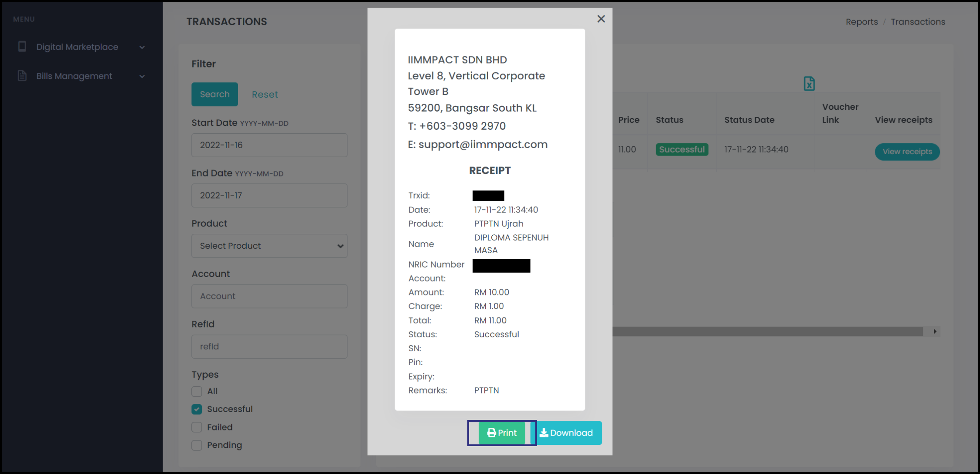Click the IIMMPACT SDN BHD company name

[x=457, y=60]
